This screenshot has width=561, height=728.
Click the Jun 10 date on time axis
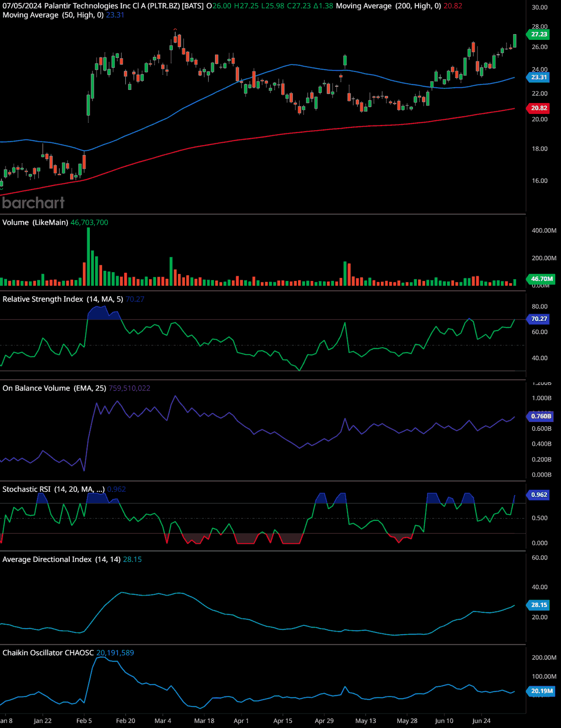[x=444, y=721]
